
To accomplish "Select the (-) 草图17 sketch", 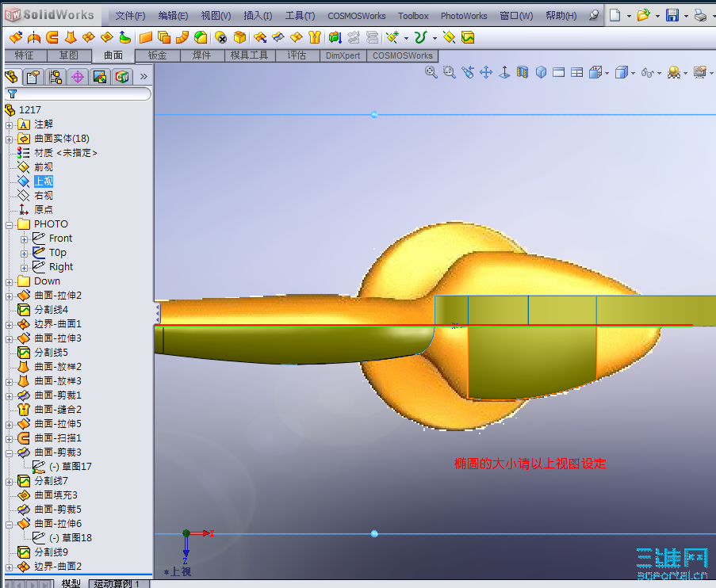I will pyautogui.click(x=71, y=466).
